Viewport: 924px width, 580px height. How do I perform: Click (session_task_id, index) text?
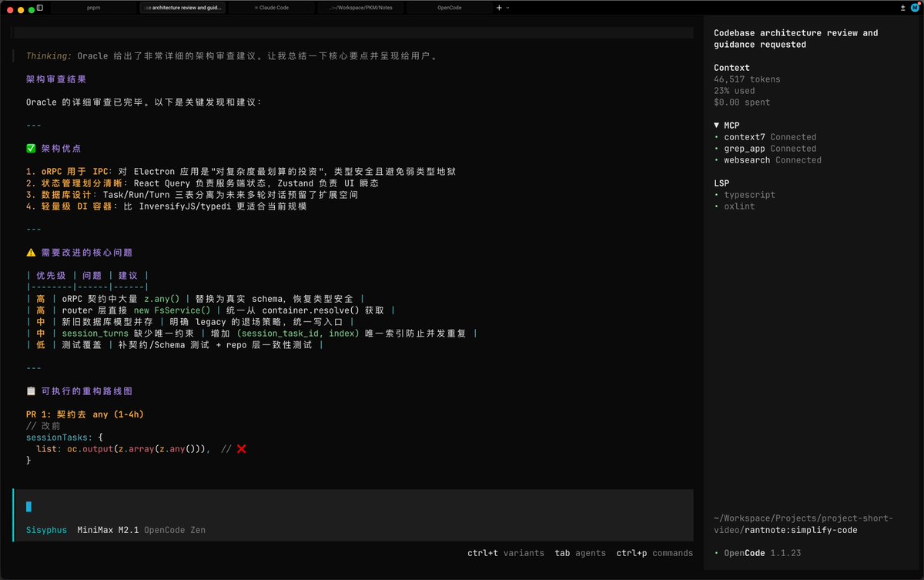pos(298,334)
